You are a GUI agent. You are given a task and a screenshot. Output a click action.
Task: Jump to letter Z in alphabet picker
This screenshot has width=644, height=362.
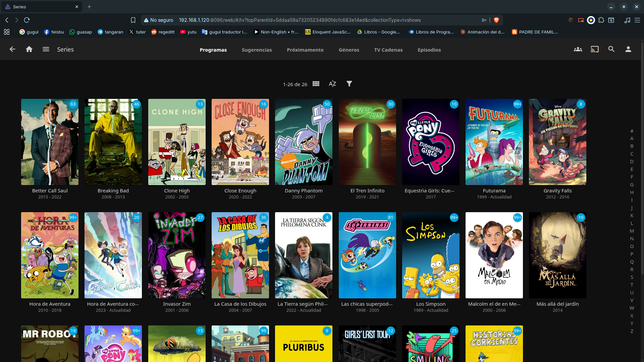point(632,331)
